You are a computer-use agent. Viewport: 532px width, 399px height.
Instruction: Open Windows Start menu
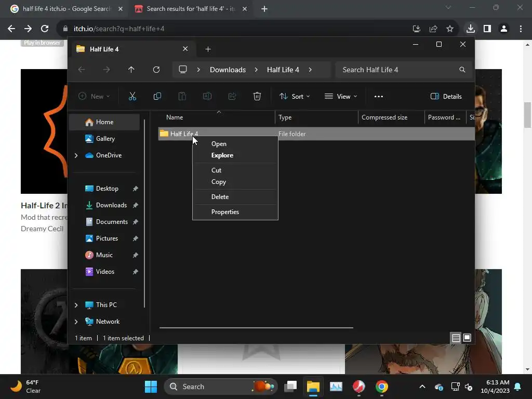pyautogui.click(x=151, y=387)
